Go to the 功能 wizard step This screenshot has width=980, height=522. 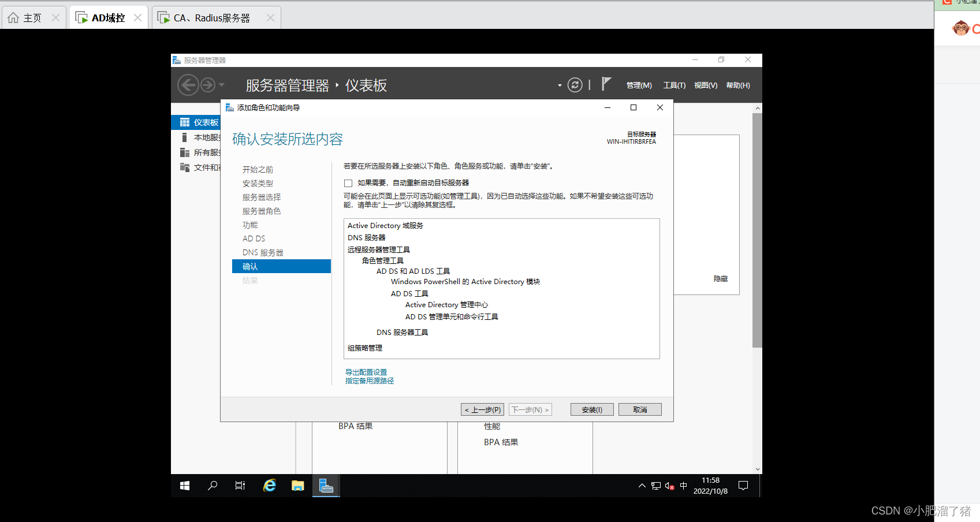point(250,225)
